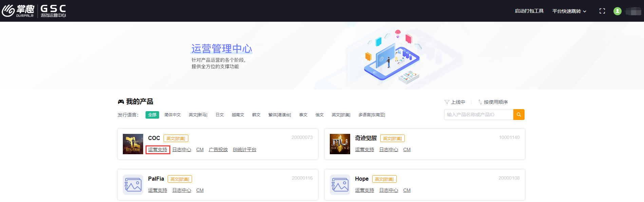
Task: Open 广告投放 link for COC
Action: pos(218,149)
